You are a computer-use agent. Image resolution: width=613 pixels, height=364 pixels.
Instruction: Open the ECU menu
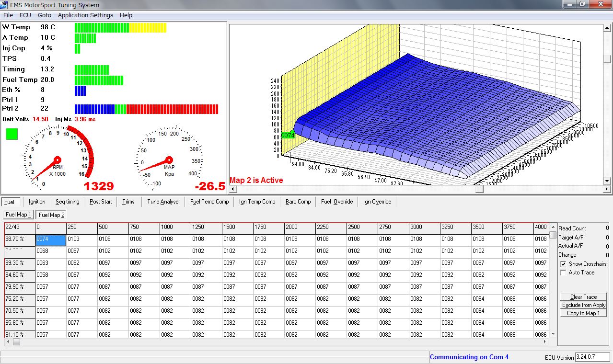(x=25, y=15)
